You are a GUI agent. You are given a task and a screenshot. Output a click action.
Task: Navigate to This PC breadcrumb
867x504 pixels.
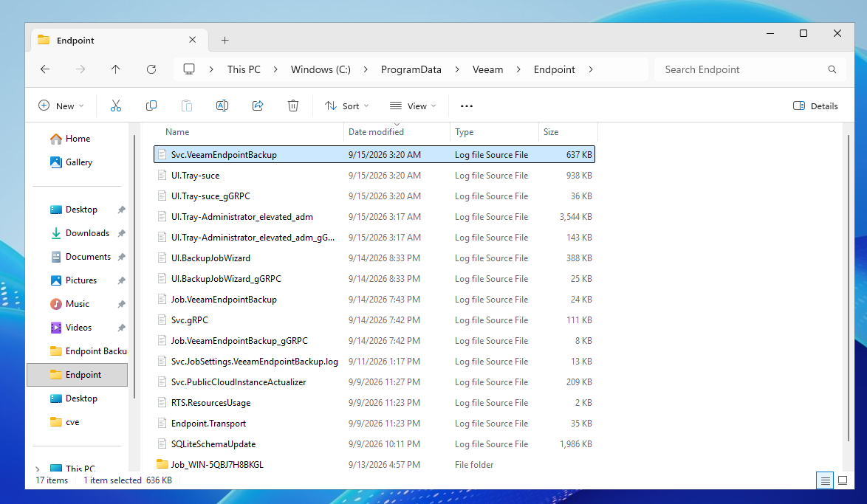(x=244, y=69)
